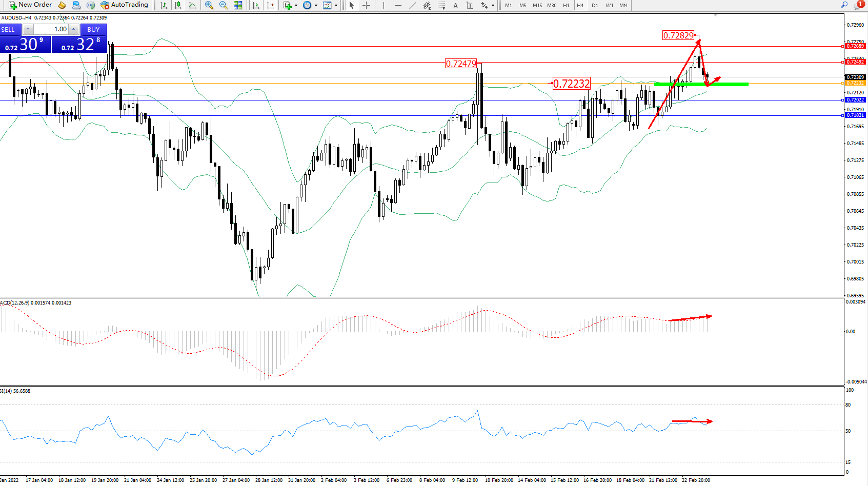Select the text label 'A' tool
Screen dimensions: 868x486
455,5
